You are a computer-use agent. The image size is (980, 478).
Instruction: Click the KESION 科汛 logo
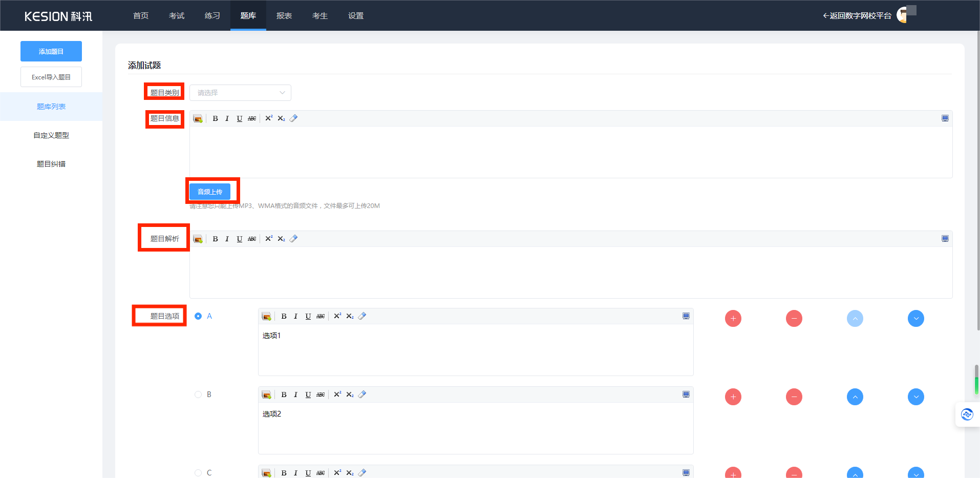[x=58, y=16]
